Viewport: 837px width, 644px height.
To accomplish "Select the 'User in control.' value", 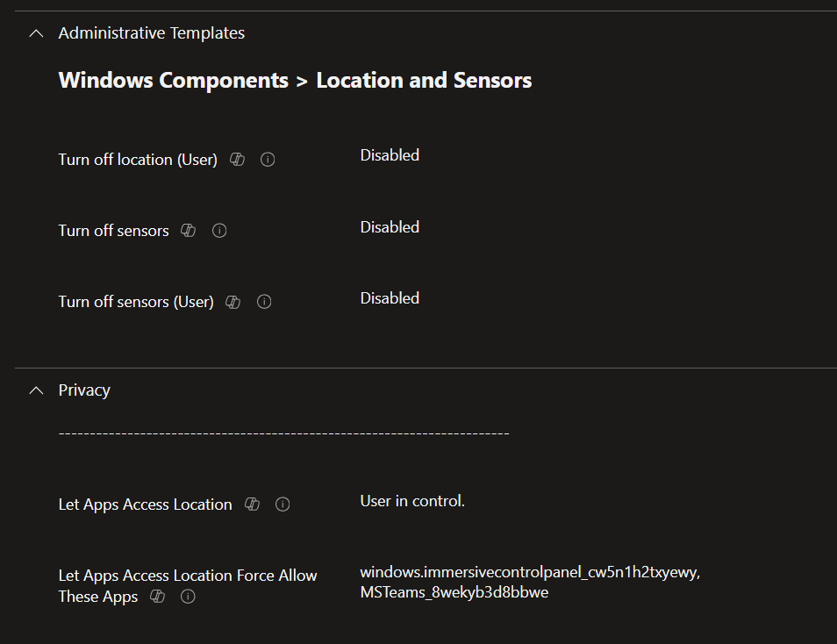I will [412, 501].
